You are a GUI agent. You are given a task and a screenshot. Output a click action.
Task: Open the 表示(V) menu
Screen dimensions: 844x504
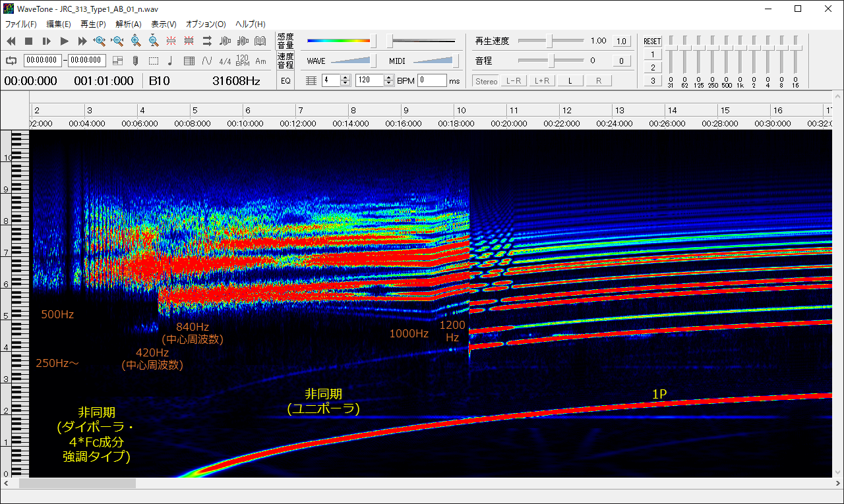(x=164, y=24)
